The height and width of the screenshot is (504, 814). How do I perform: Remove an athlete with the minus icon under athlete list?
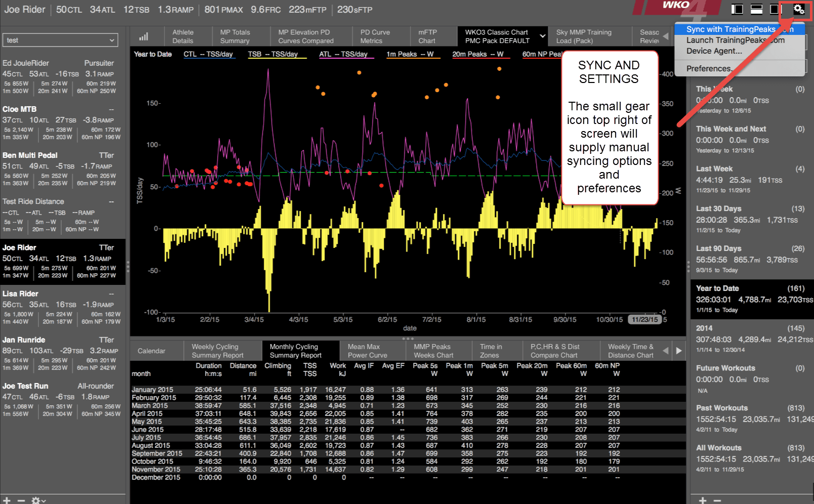pyautogui.click(x=21, y=500)
